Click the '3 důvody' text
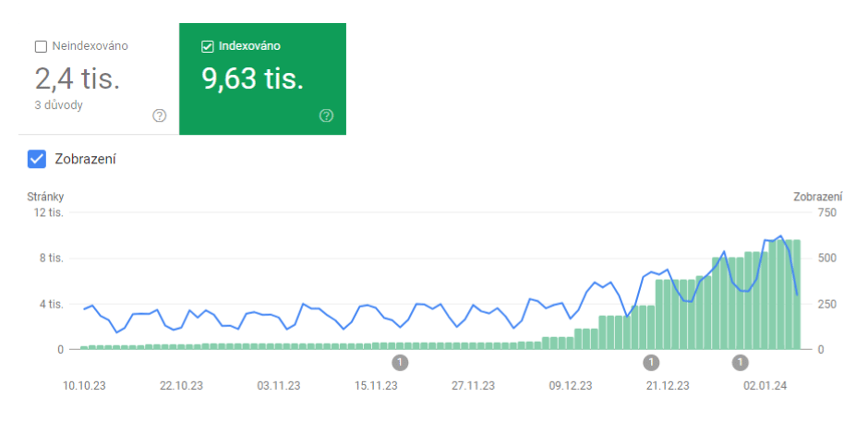868x434 pixels. [59, 105]
